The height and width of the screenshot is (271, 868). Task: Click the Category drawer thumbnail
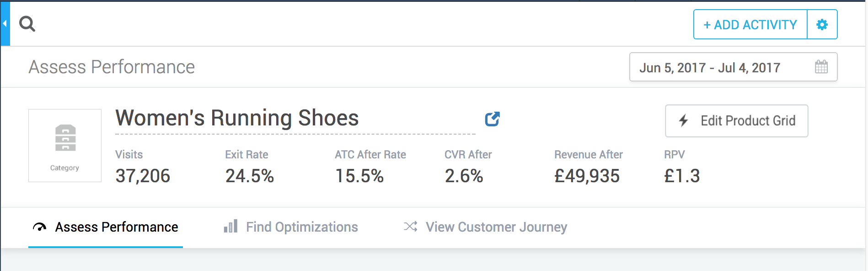pyautogui.click(x=65, y=146)
